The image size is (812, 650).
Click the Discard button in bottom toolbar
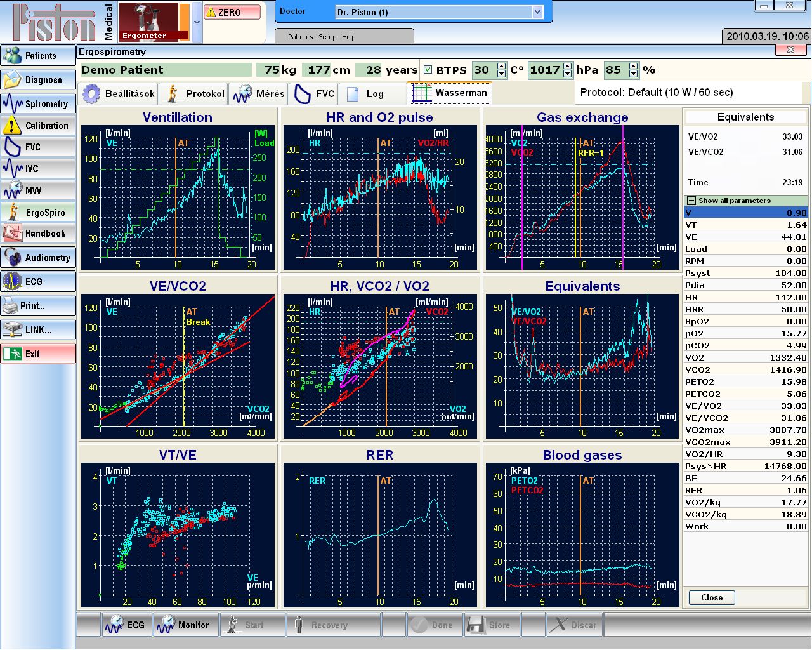coord(574,625)
